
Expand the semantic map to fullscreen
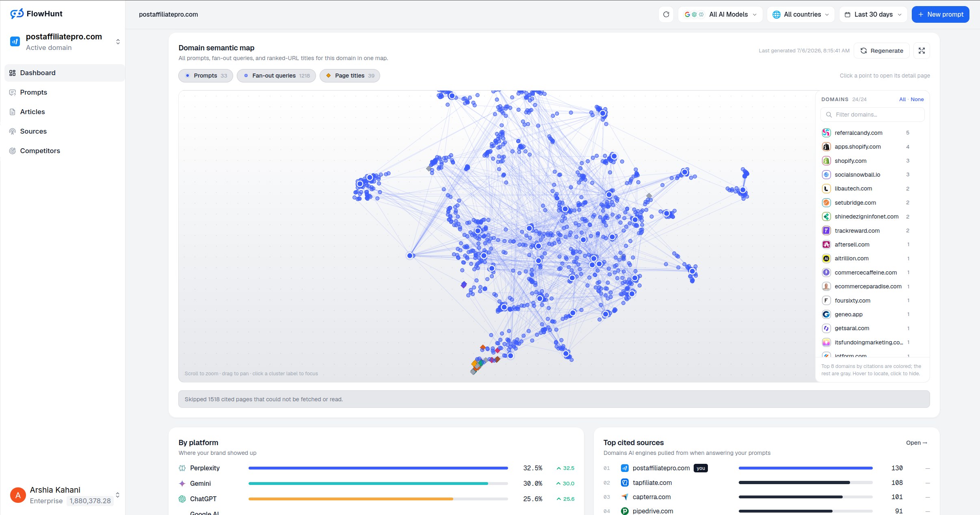point(922,51)
